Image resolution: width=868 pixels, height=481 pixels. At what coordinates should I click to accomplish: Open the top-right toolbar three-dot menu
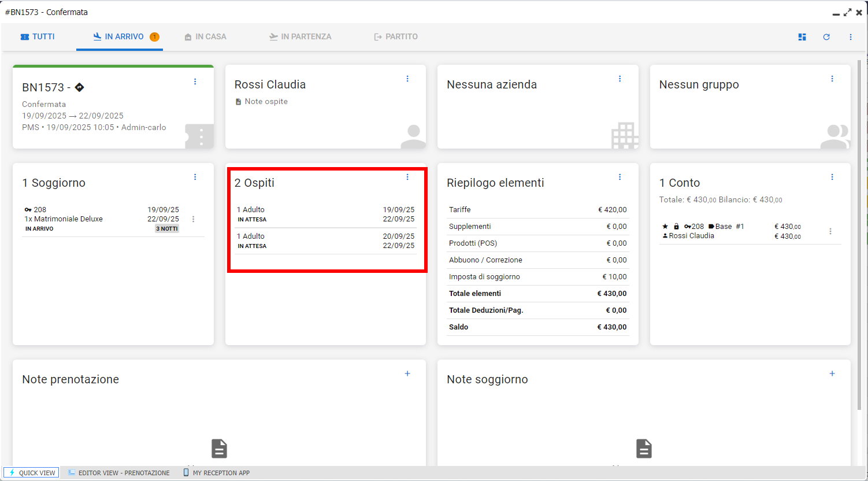(851, 37)
